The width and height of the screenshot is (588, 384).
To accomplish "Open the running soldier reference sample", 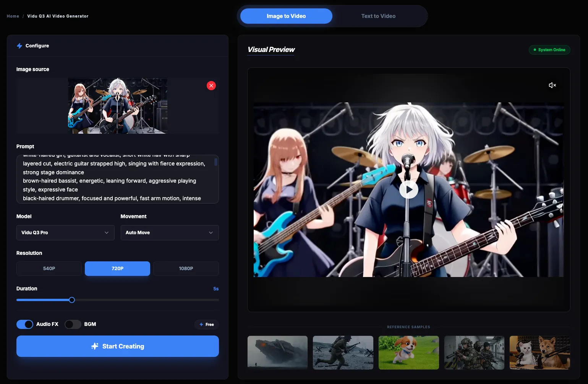I will point(343,352).
